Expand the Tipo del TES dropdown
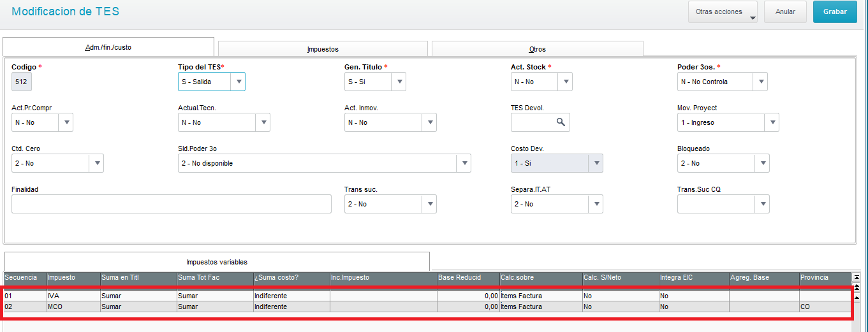Viewport: 868px width, 332px height. coord(238,82)
